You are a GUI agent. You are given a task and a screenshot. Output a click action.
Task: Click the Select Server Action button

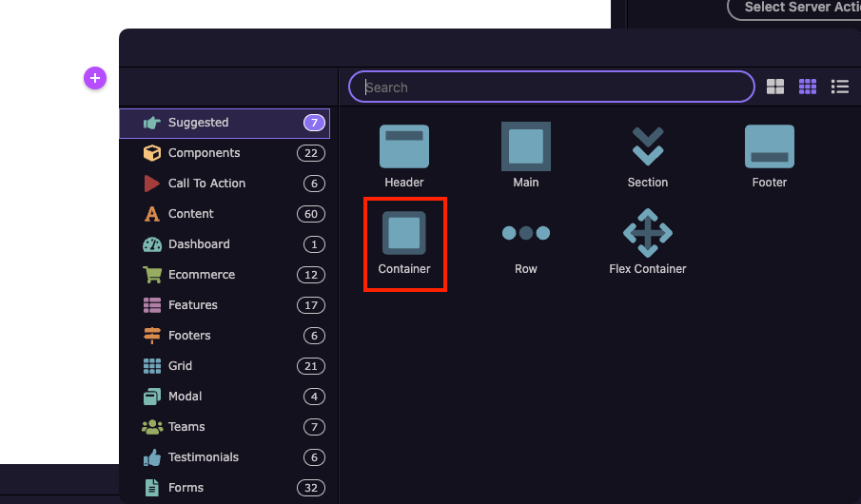click(799, 8)
